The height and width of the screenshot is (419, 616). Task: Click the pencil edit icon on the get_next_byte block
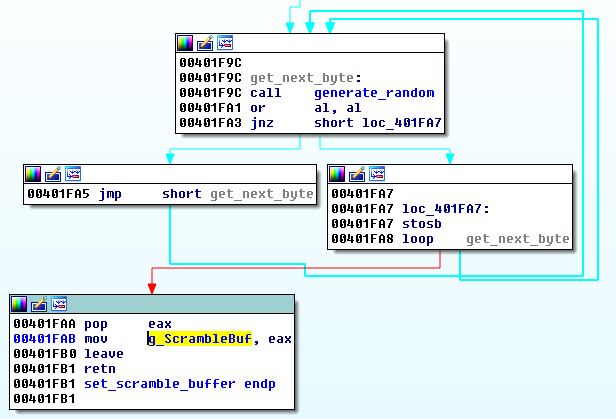205,43
